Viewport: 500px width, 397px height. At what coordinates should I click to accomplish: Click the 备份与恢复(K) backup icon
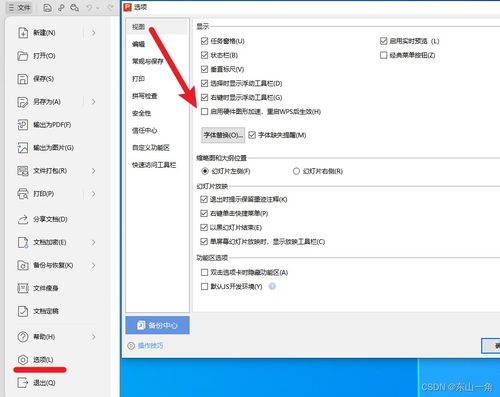pos(23,265)
